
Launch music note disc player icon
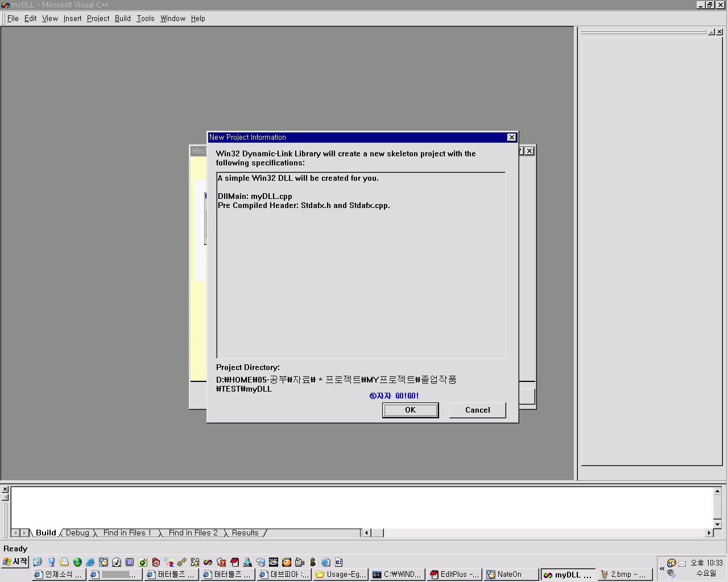117,562
